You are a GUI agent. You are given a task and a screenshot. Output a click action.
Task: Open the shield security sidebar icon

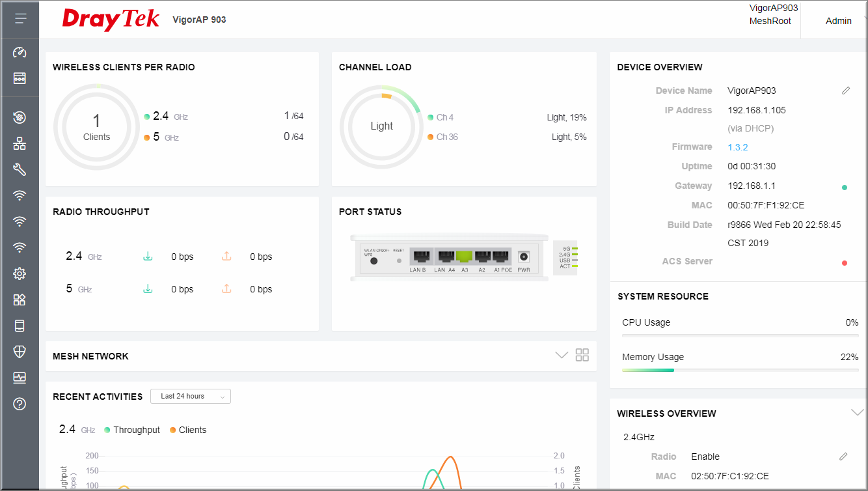20,352
